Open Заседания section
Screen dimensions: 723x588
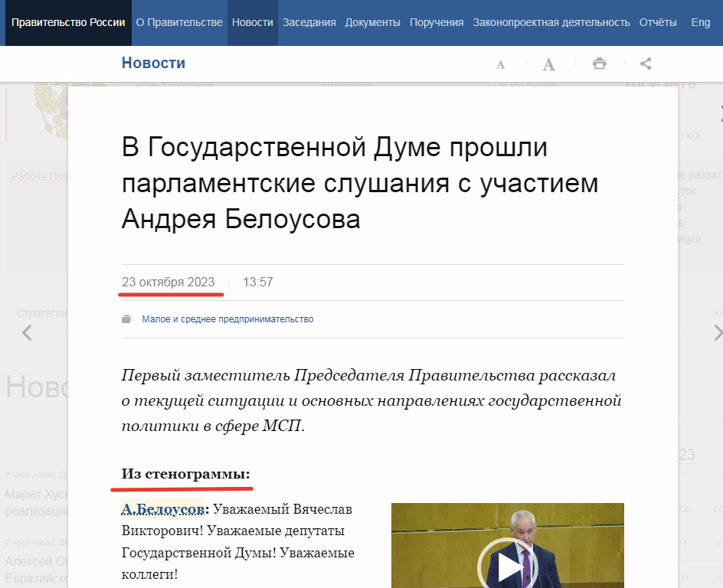[x=309, y=22]
